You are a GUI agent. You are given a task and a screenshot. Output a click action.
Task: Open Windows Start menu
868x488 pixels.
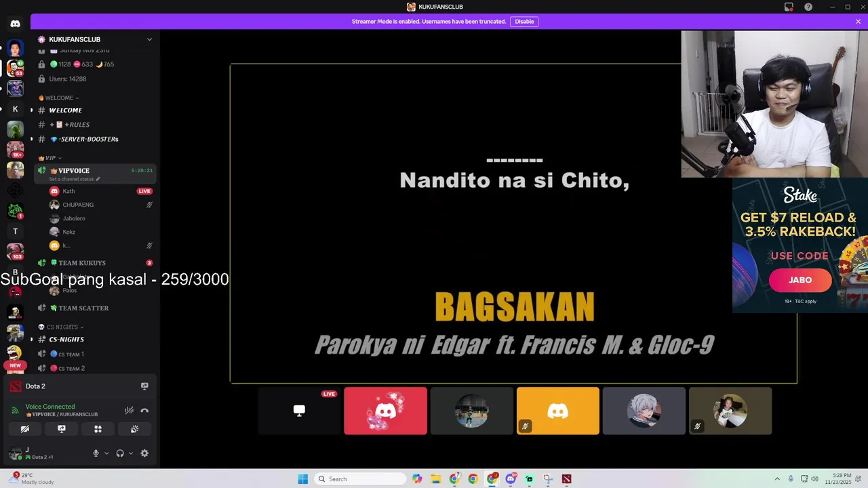[x=302, y=479]
